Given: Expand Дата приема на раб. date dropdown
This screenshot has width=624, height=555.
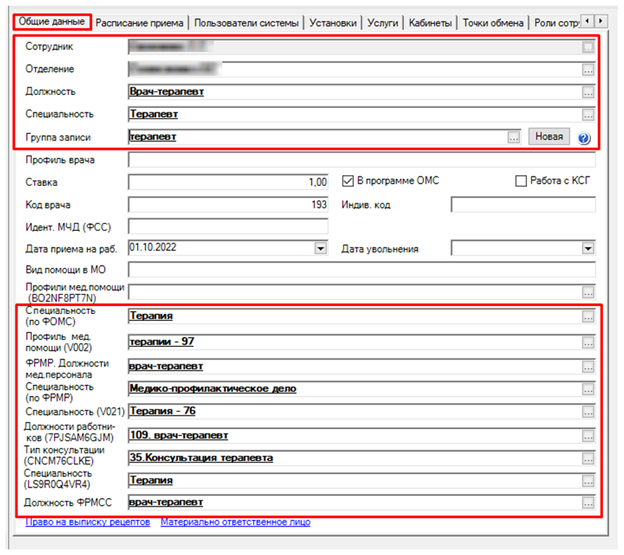Looking at the screenshot, I should pyautogui.click(x=320, y=249).
